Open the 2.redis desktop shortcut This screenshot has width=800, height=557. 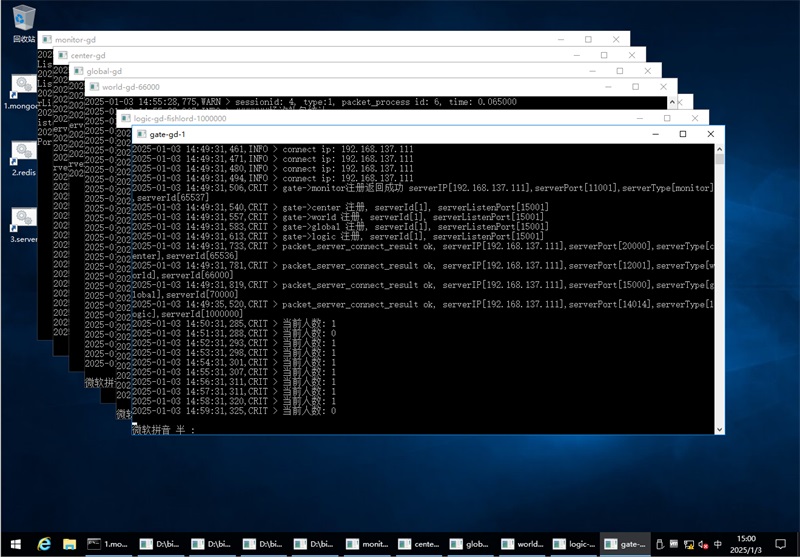(x=24, y=155)
